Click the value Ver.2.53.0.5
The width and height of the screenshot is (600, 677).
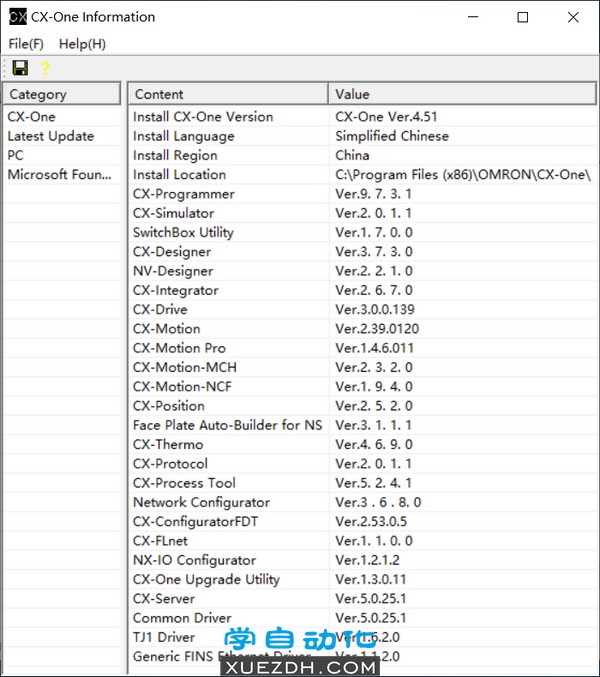tap(371, 522)
